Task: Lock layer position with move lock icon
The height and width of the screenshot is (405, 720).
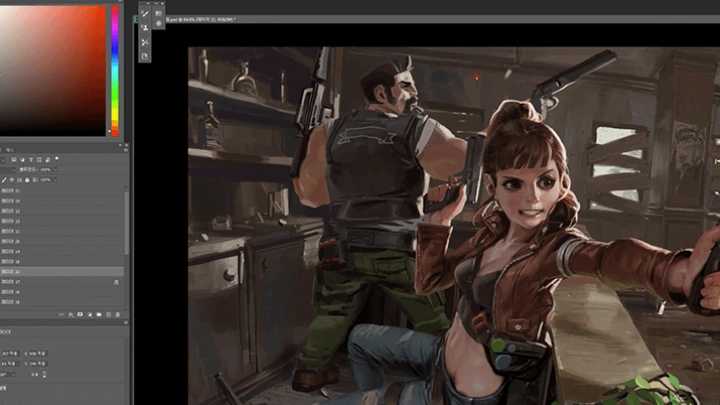Action: [11, 180]
